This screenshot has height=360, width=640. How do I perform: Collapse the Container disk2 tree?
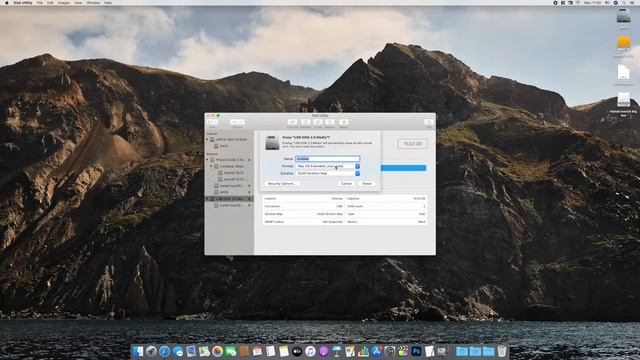(211, 166)
